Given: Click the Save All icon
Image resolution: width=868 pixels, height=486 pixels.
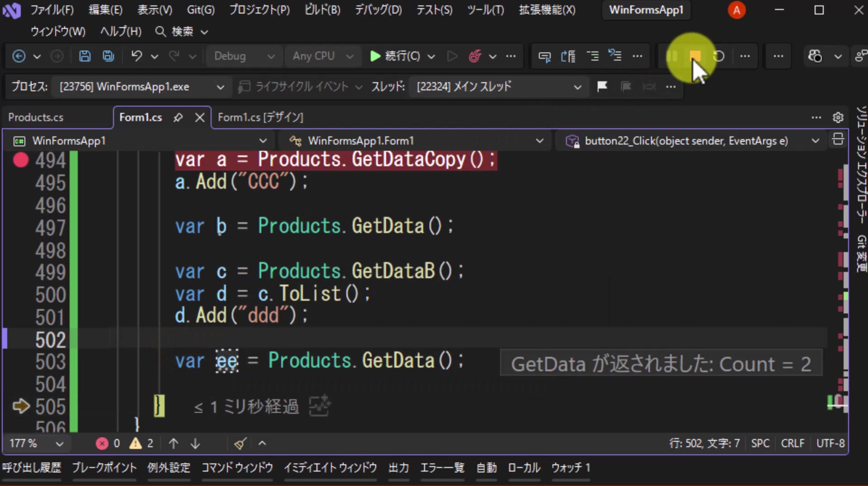Looking at the screenshot, I should [108, 56].
